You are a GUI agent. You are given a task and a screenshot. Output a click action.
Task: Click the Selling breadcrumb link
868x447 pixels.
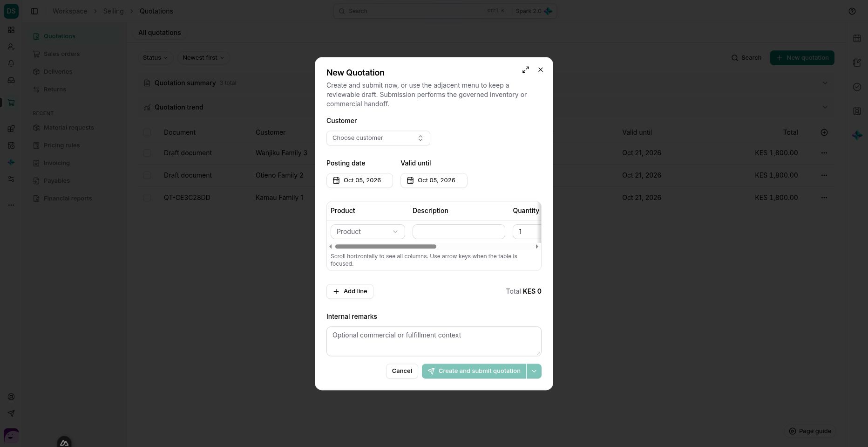pos(114,11)
